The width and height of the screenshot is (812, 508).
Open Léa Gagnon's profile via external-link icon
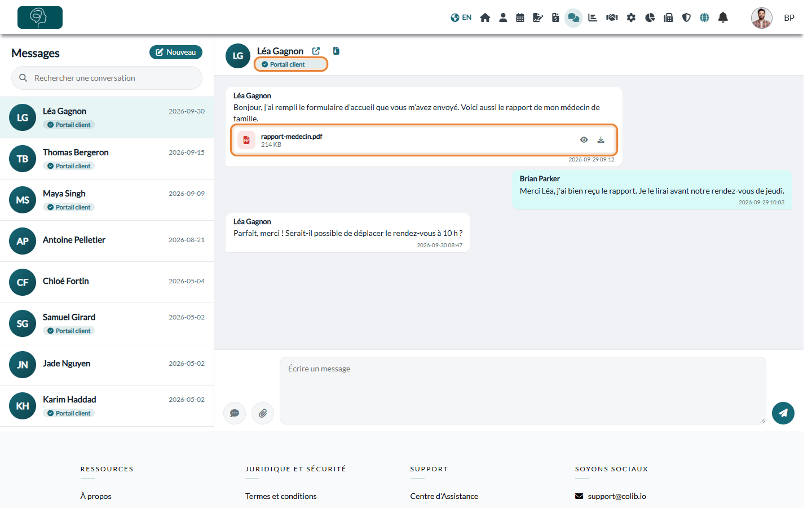pos(316,51)
